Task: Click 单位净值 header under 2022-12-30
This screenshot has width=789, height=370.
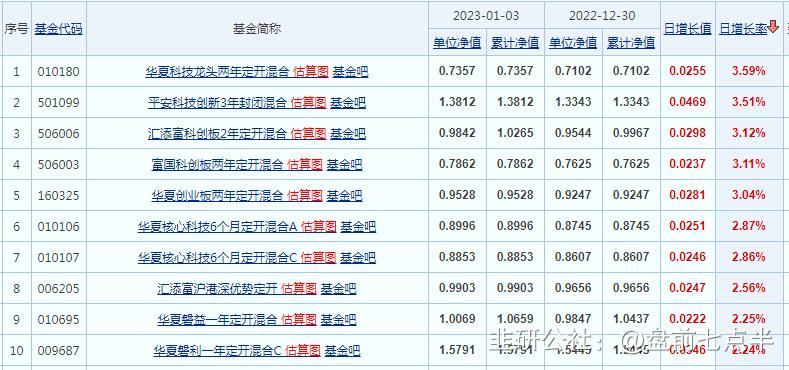Action: coord(573,43)
